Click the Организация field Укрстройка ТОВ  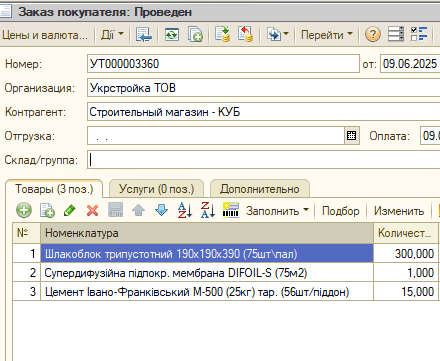[x=263, y=88]
